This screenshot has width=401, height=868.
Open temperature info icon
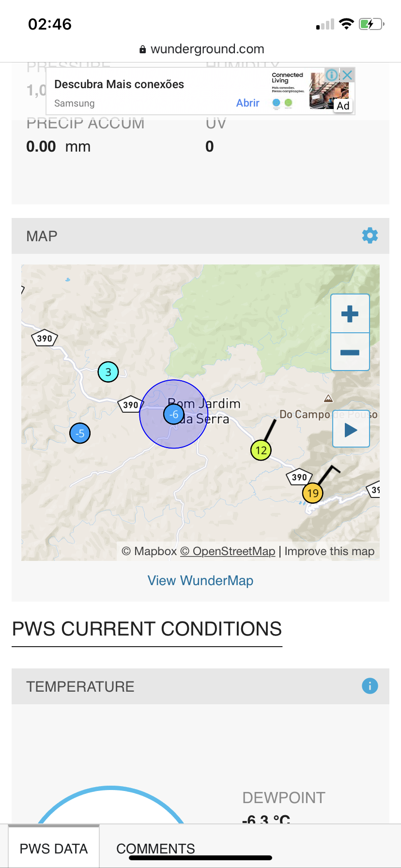[370, 686]
